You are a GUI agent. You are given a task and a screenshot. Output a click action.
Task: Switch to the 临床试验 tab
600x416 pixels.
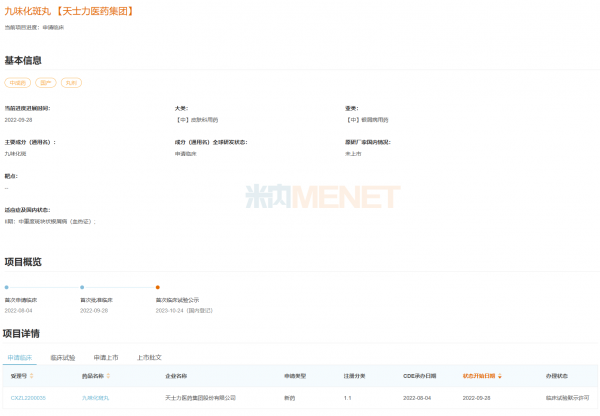62,356
